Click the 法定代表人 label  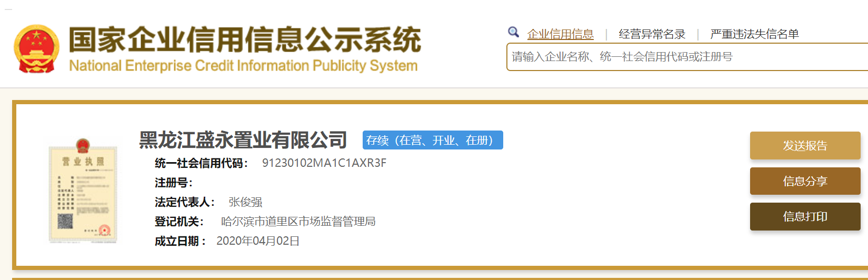tap(185, 202)
